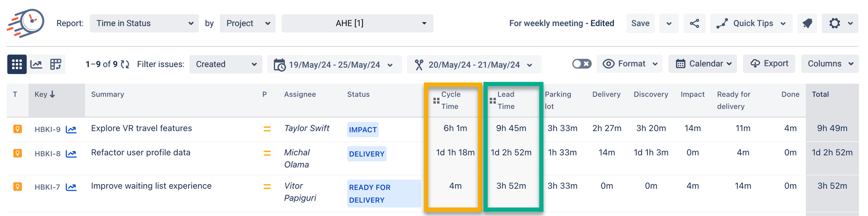Open chart icon for HBKI-9
The height and width of the screenshot is (216, 868).
pos(71,130)
